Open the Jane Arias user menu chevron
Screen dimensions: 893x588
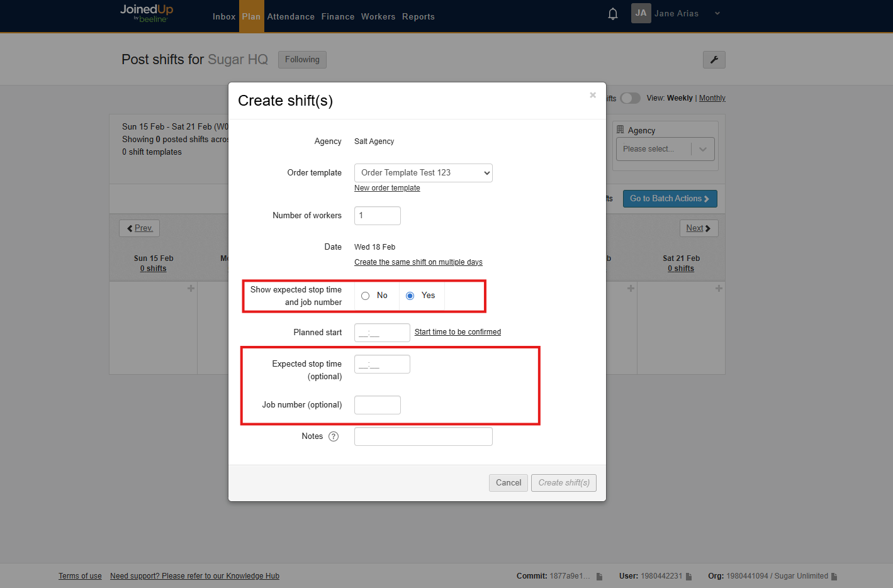pos(717,13)
